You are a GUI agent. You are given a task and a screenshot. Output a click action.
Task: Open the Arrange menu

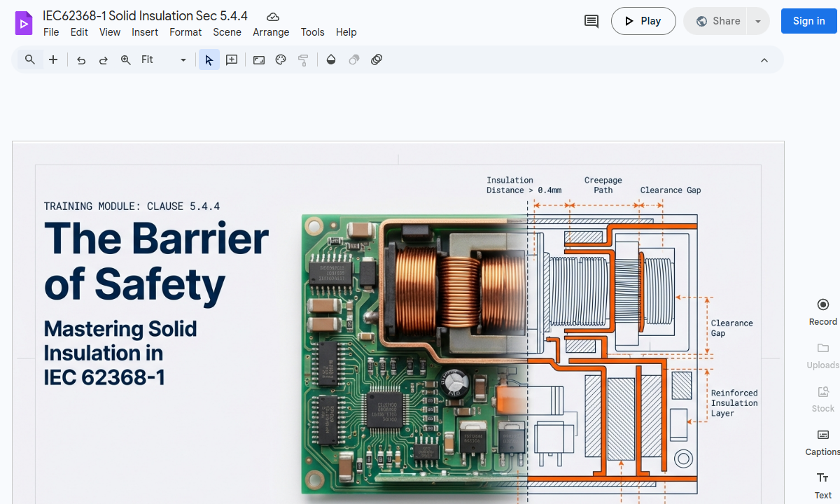click(271, 32)
